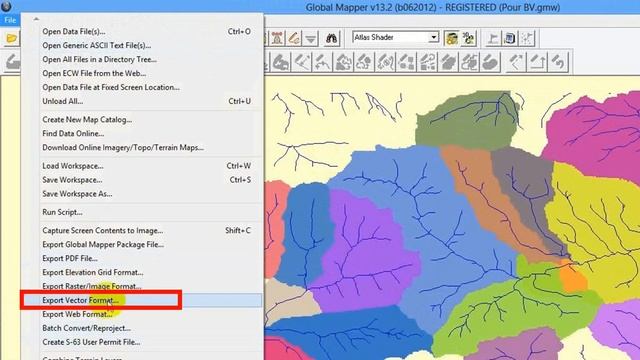Click the small orange watershed on the map

[x=573, y=279]
